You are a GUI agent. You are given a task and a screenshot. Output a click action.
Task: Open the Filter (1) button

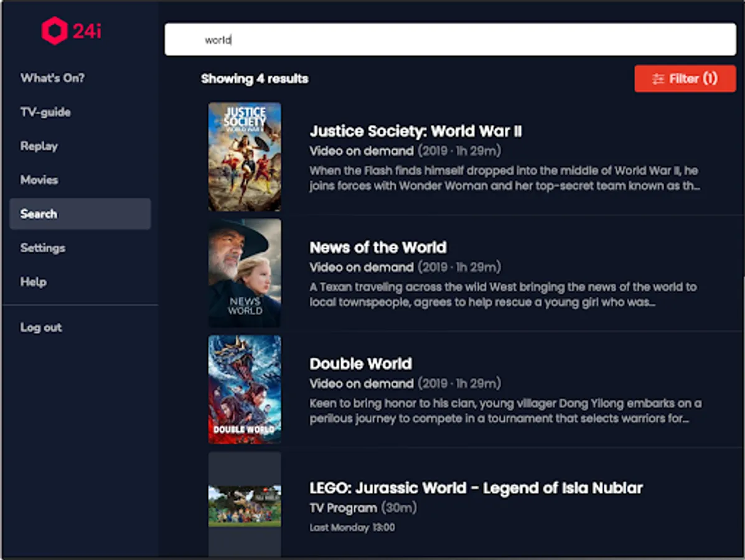[x=685, y=78]
